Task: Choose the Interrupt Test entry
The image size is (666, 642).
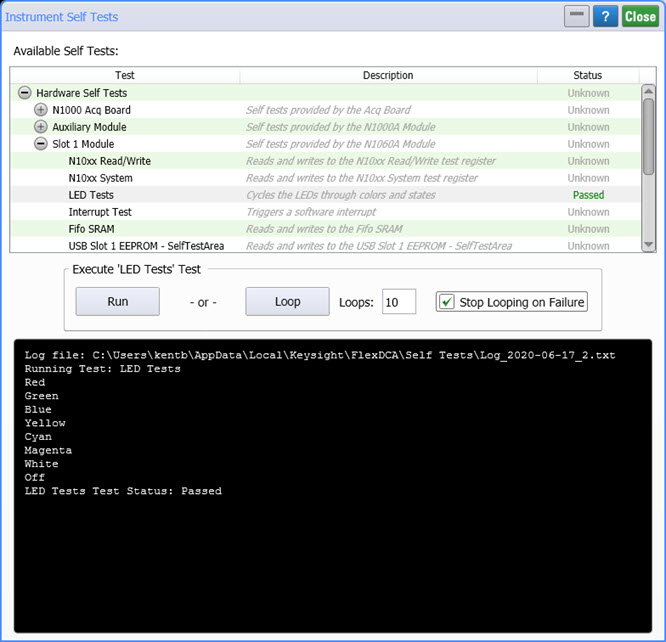Action: click(100, 212)
